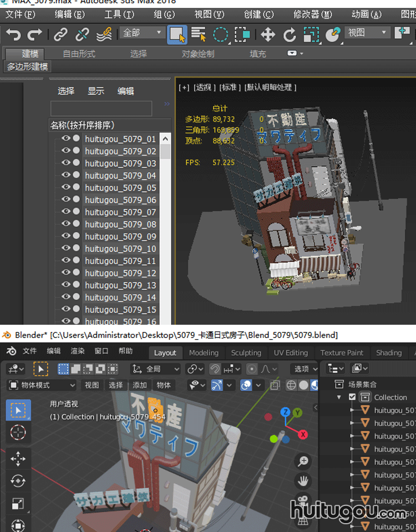Viewport: 416px width, 532px height.
Task: Click the Undo arrow in 3ds Max toolbar
Action: 13,34
